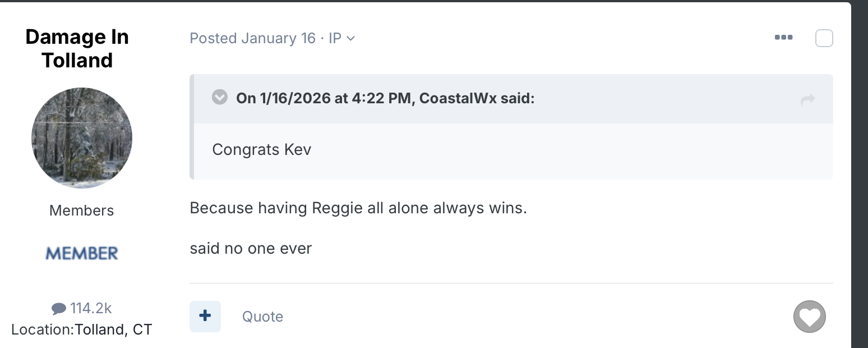Click the quote header by CoastalWx
Screen dimensions: 868x348
coord(385,98)
